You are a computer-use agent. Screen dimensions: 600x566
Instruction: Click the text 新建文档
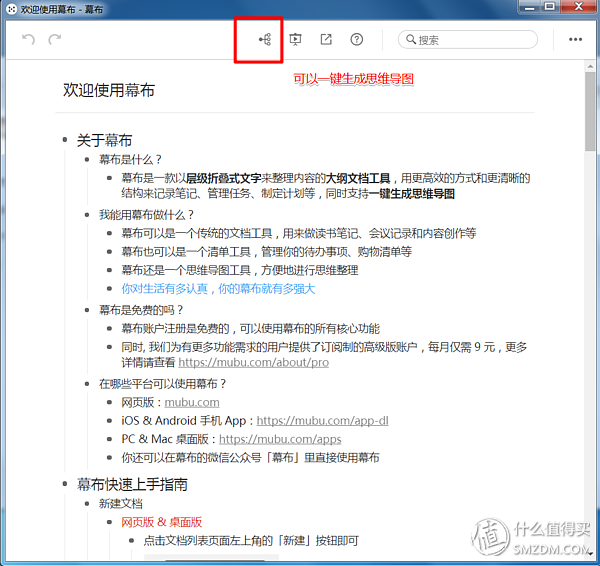pyautogui.click(x=121, y=503)
